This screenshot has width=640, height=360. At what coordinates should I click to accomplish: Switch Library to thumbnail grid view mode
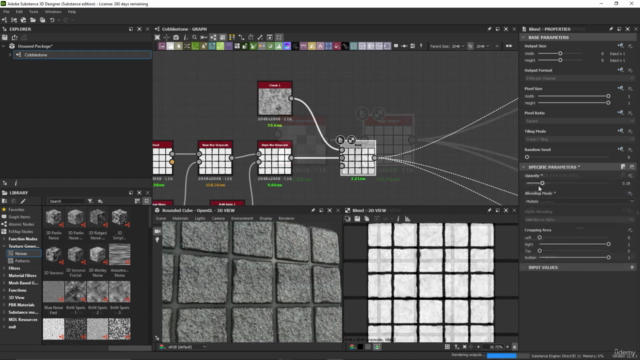[147, 201]
